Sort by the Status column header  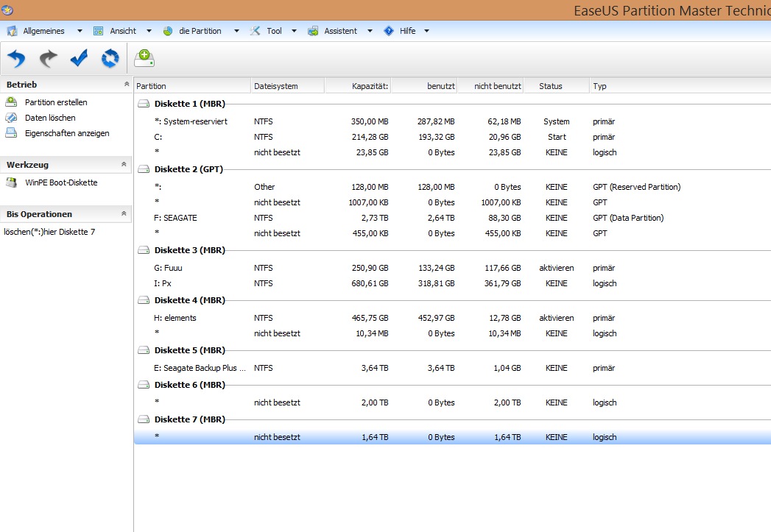557,86
